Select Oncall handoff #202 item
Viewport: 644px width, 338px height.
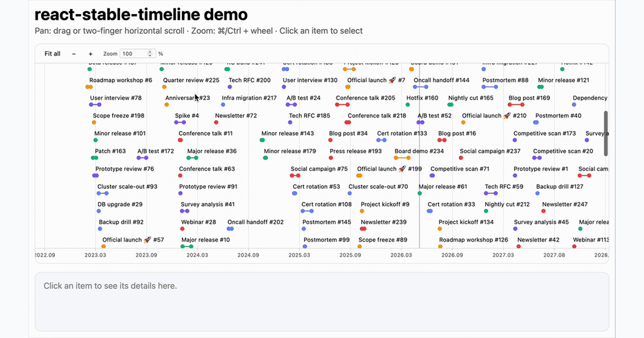(255, 222)
